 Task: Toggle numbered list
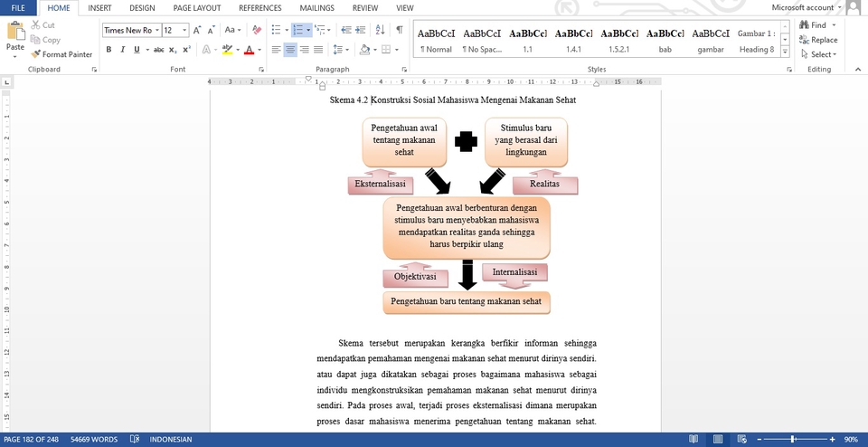[x=297, y=30]
